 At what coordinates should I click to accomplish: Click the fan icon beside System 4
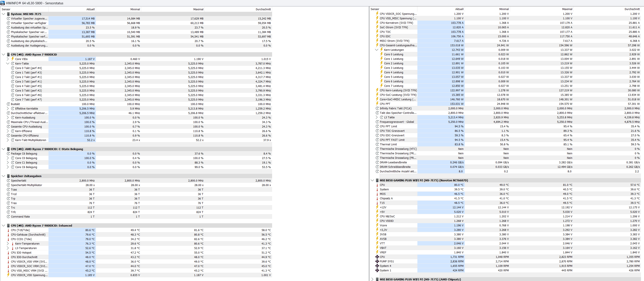[x=377, y=266]
